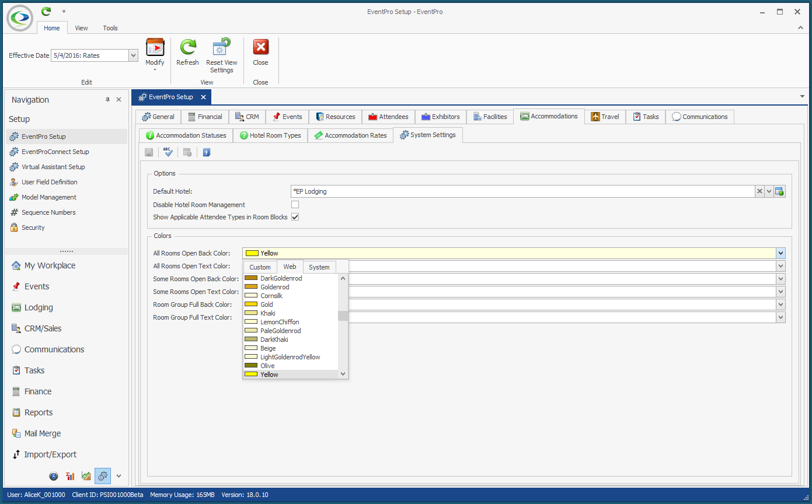Viewport: 812px width, 504px height.
Task: Open Effective Date dropdown
Action: click(x=133, y=55)
